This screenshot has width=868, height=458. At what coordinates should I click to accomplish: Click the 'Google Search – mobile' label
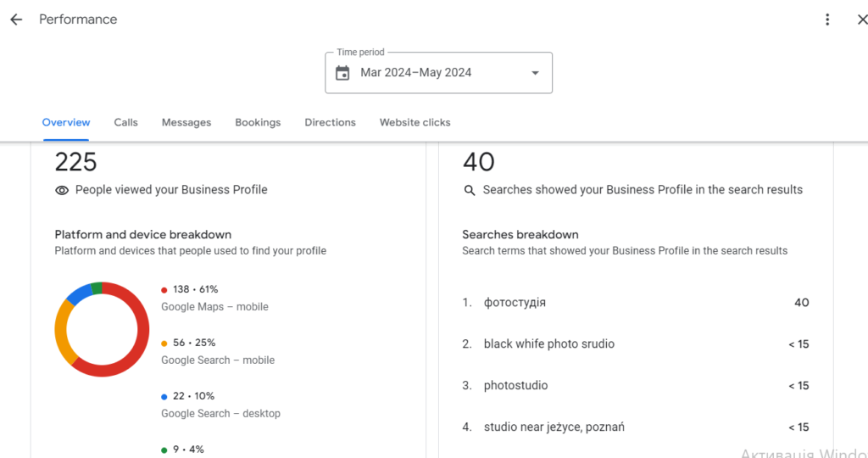click(x=218, y=360)
